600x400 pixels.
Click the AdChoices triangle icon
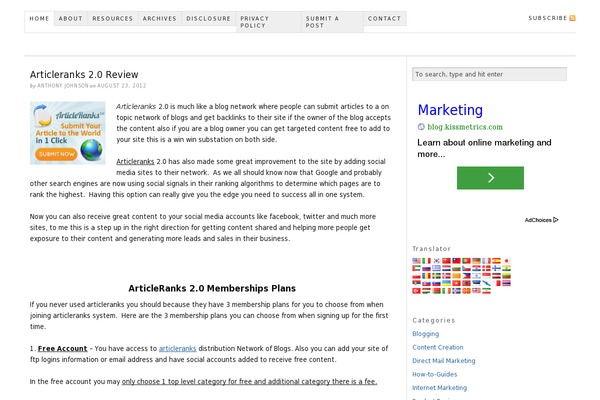[x=556, y=220]
